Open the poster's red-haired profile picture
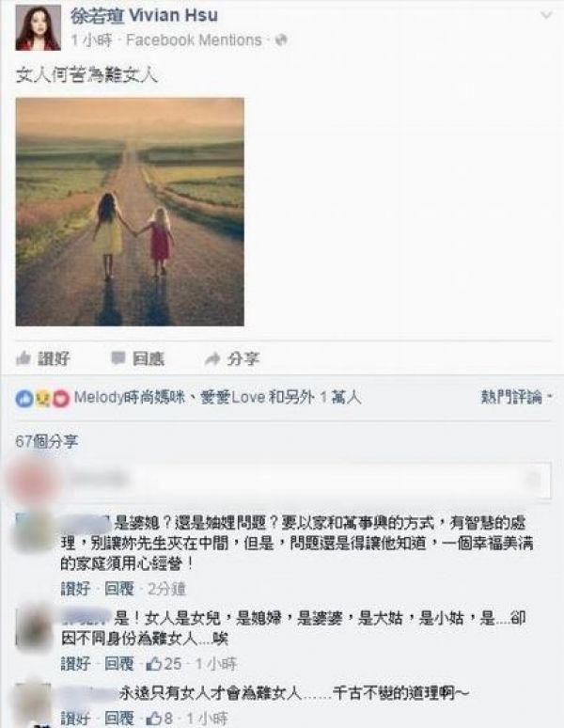Viewport: 564px width, 728px height. click(x=38, y=27)
